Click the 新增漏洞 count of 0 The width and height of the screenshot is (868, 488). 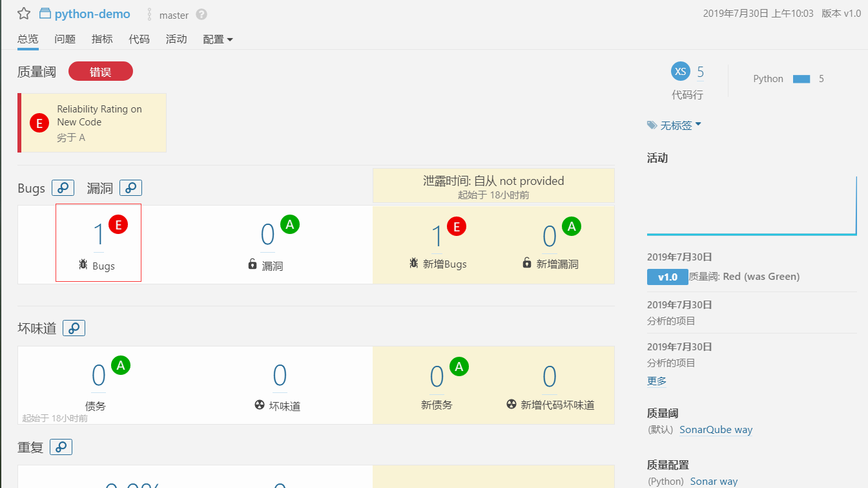[550, 237]
